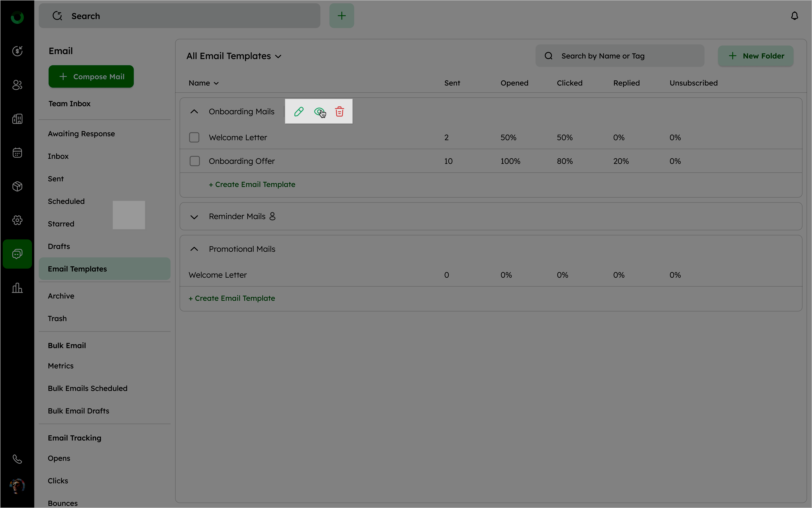Select Drafts in the Email menu
This screenshot has height=508, width=812.
pyautogui.click(x=59, y=246)
